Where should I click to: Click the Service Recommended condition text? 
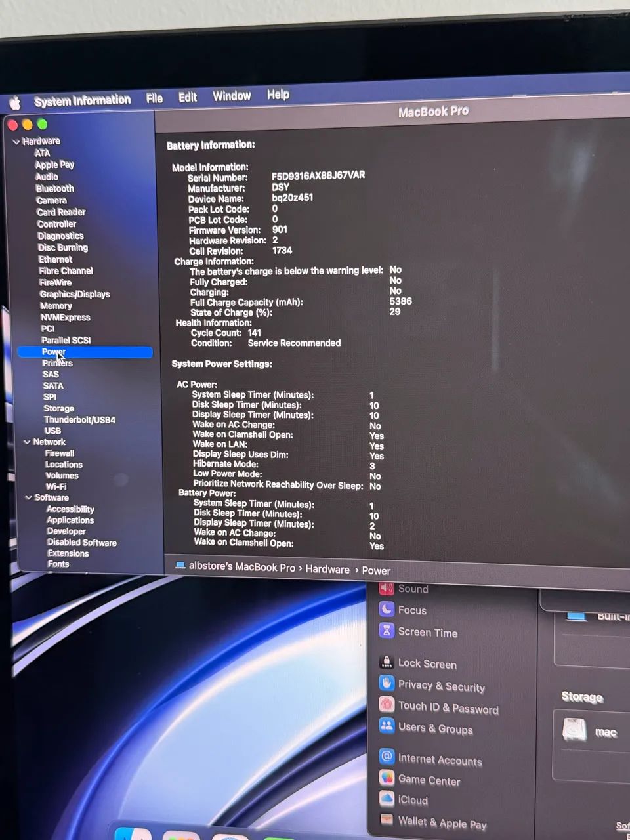(294, 343)
